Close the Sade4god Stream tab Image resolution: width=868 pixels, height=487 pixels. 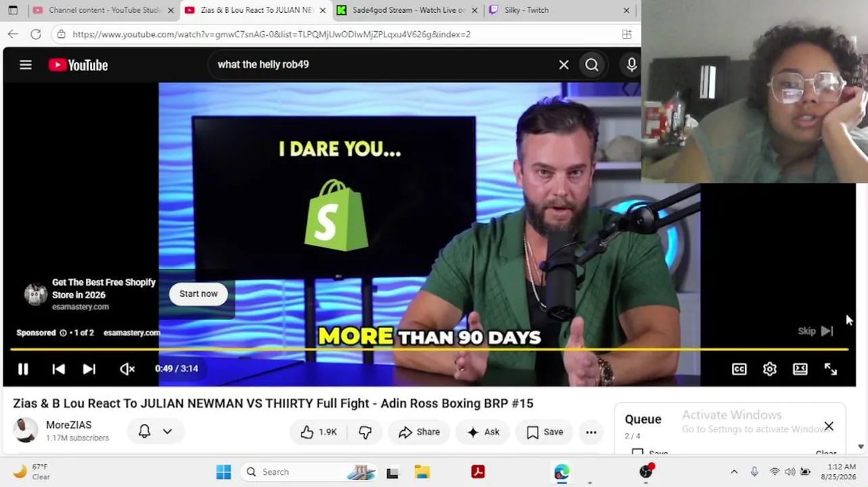pyautogui.click(x=475, y=10)
